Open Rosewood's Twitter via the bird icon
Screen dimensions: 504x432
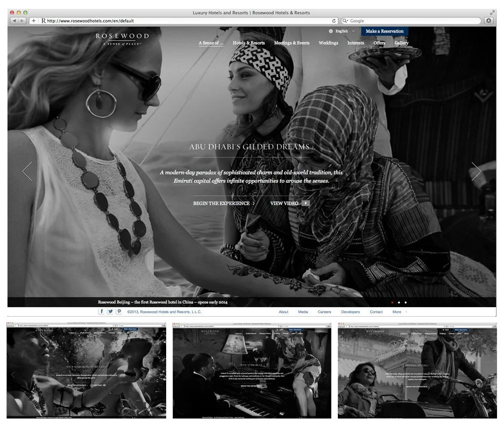click(110, 311)
